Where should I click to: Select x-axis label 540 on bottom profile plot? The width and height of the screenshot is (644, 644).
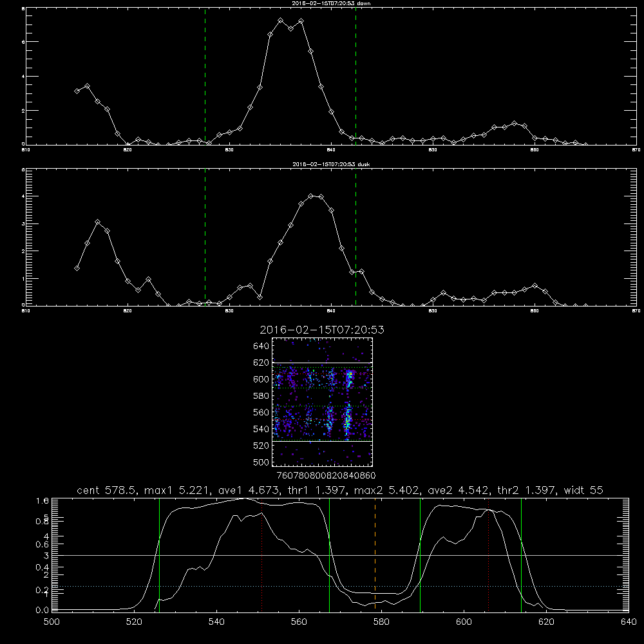point(216,622)
